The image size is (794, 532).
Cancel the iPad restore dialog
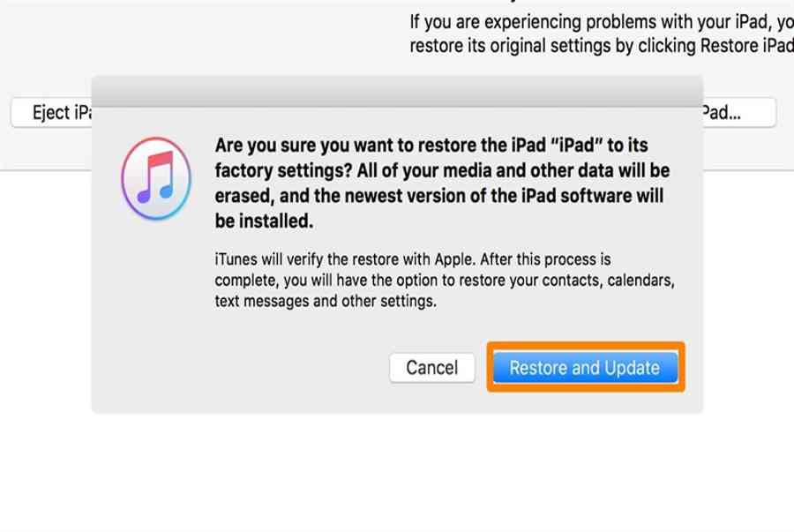tap(431, 368)
